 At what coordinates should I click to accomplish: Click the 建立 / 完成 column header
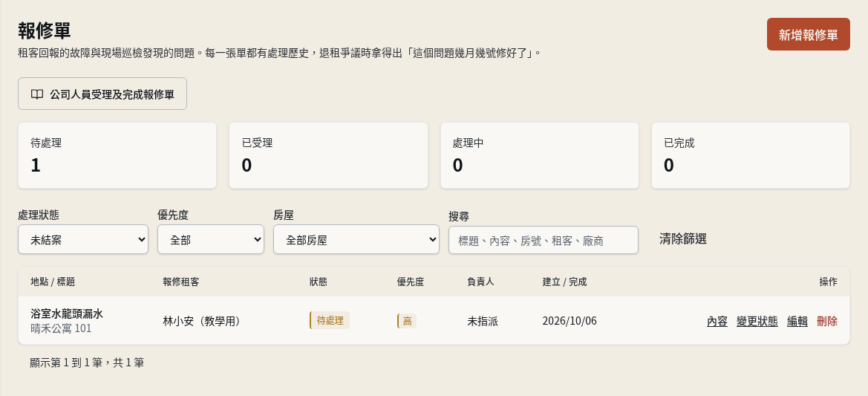564,282
